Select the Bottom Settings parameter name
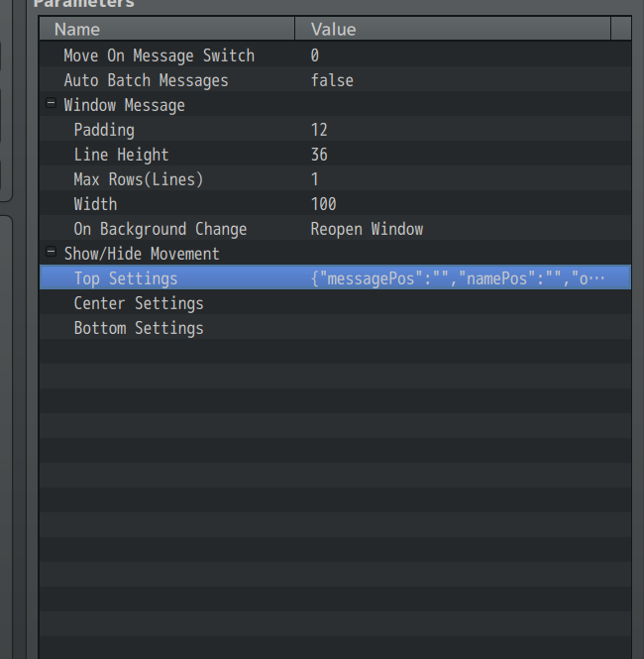This screenshot has height=659, width=644. (x=139, y=328)
